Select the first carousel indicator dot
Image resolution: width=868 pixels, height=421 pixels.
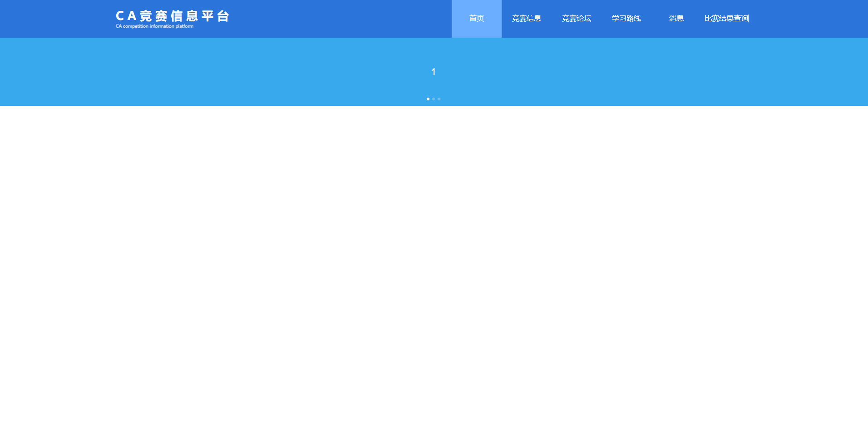point(428,99)
